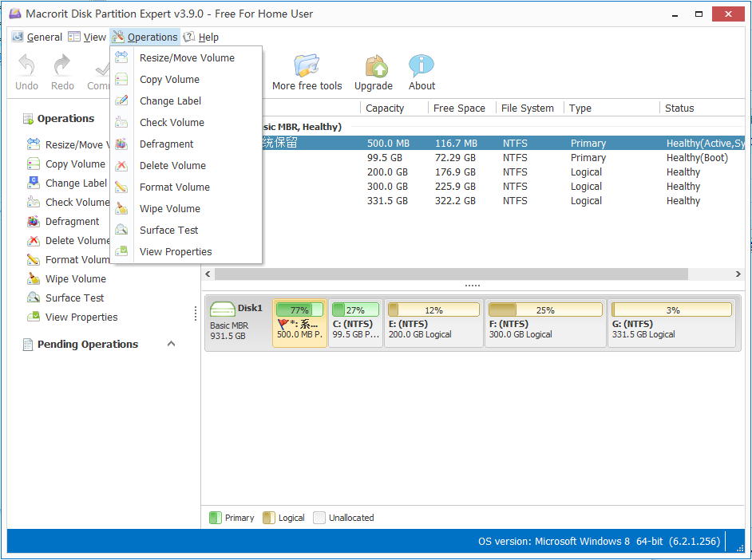Click Copy Volume in sidebar
Viewport: 752px width, 560px height.
pos(75,164)
